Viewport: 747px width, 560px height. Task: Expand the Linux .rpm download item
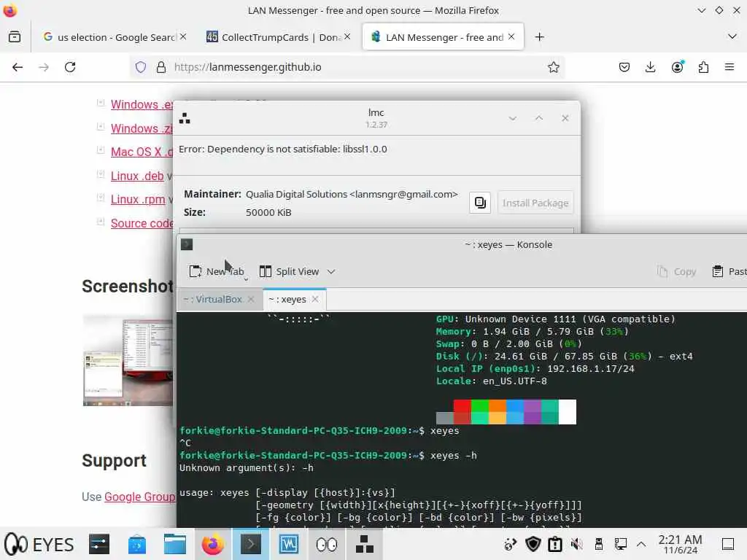[x=101, y=197]
